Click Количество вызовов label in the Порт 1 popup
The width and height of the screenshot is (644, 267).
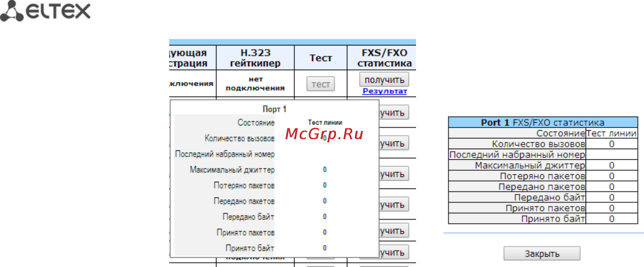(239, 138)
